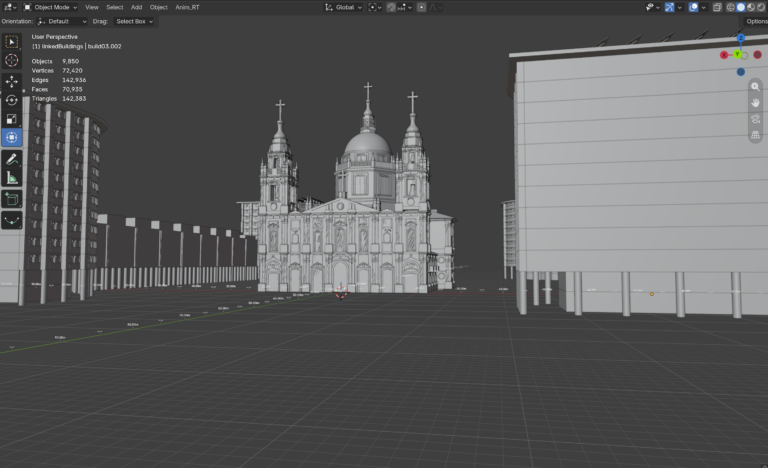Open the Orientation Default dropdown

(x=62, y=22)
